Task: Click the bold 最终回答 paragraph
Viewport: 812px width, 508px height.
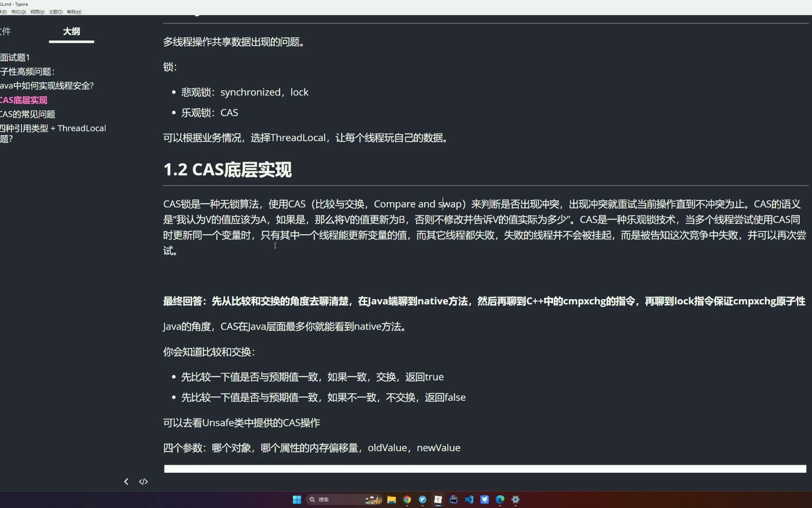Action: [484, 301]
